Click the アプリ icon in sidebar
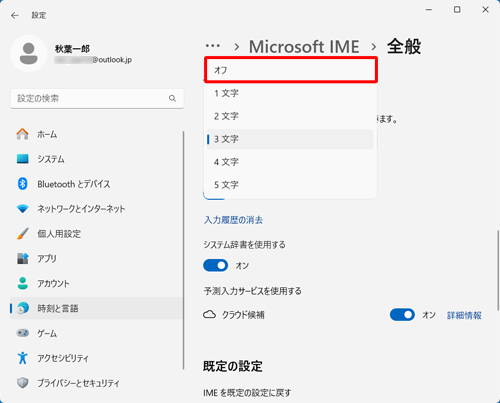The height and width of the screenshot is (403, 500). [x=22, y=258]
